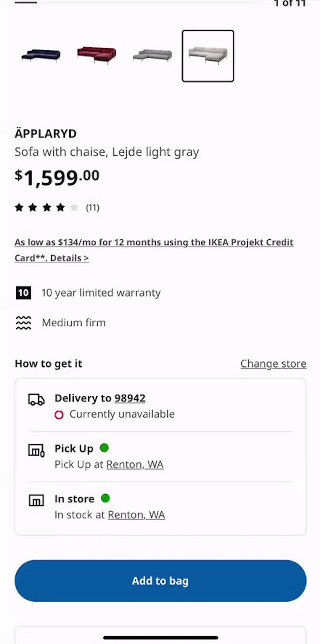Open Renton, WA link under In store

click(x=136, y=515)
